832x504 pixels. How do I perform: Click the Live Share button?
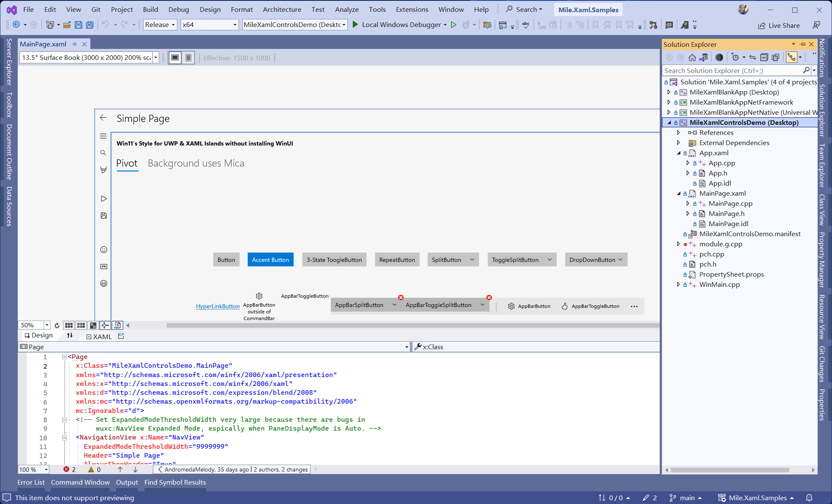tap(779, 25)
